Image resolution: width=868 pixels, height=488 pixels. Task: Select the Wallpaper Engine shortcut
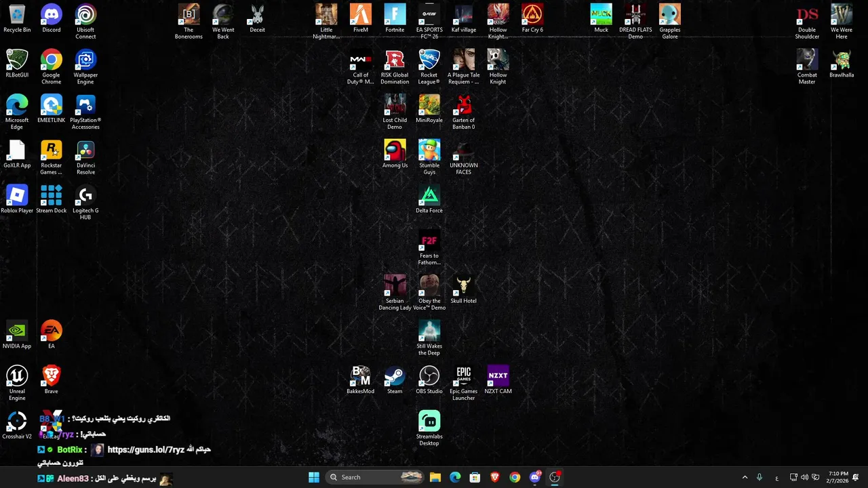[x=85, y=67]
